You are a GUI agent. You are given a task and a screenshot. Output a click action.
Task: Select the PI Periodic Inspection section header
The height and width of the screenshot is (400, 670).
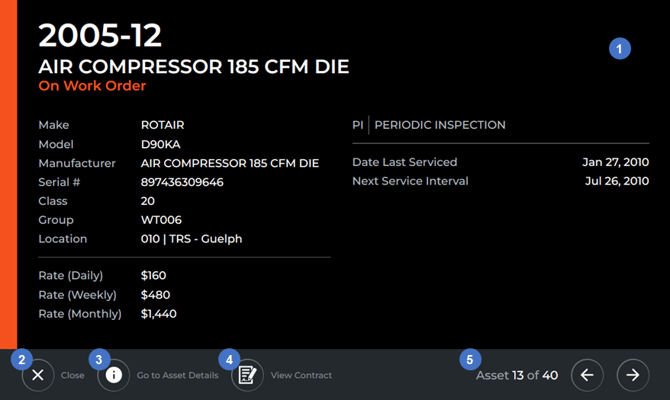[429, 125]
